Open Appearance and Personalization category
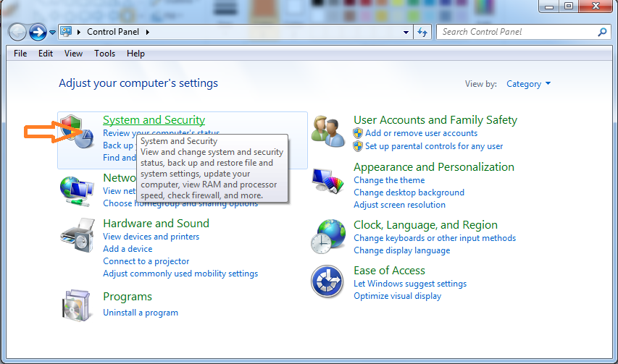The image size is (618, 364). pos(433,167)
